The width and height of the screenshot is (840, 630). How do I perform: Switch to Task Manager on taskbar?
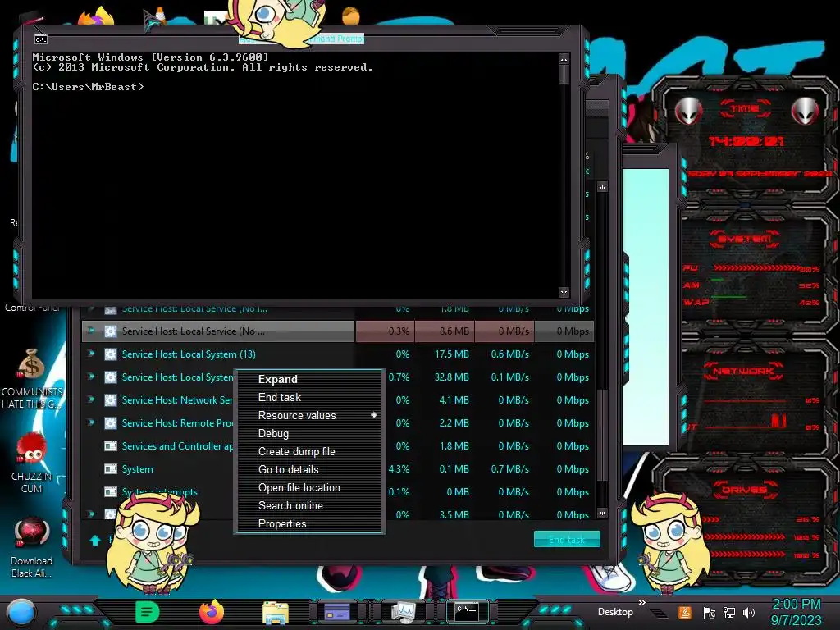point(403,612)
